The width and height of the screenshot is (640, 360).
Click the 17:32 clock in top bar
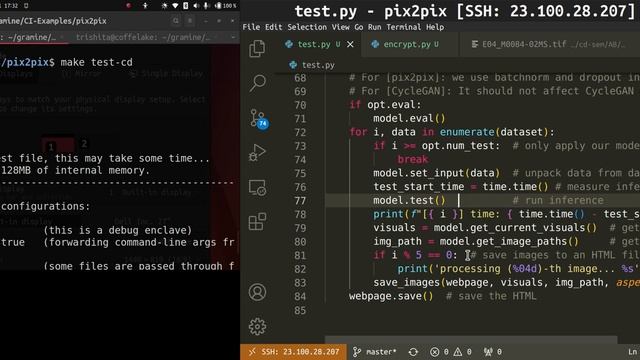pyautogui.click(x=11, y=6)
